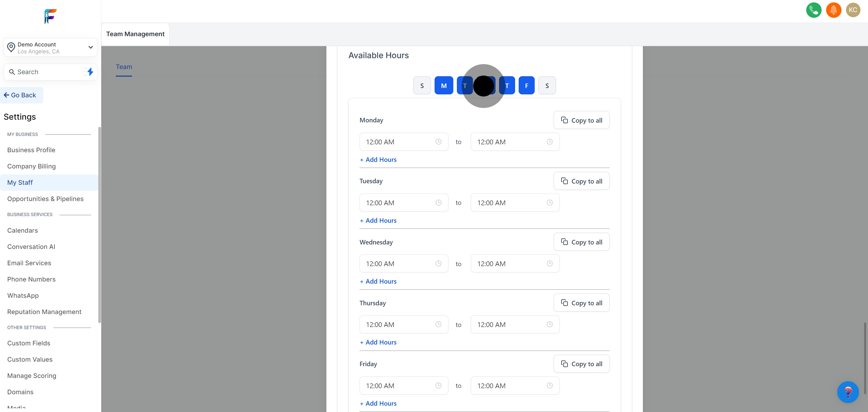This screenshot has height=412, width=868.
Task: Toggle Sunday availability day button
Action: tap(422, 86)
